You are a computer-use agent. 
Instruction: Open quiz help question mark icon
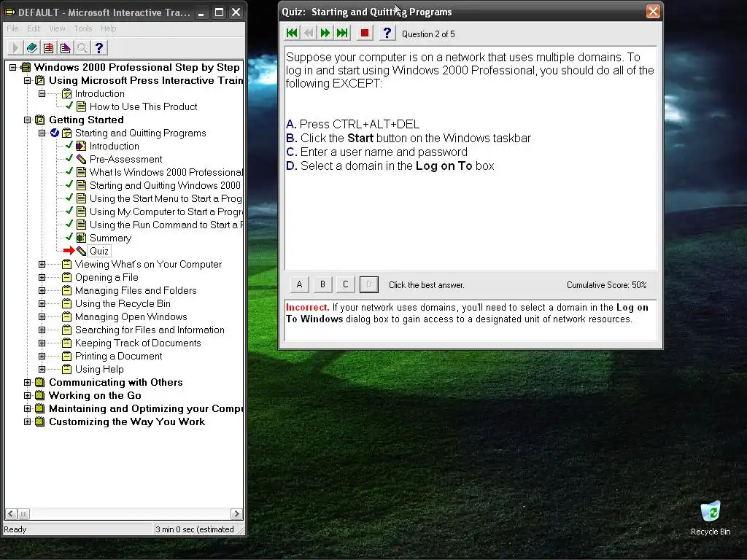387,33
